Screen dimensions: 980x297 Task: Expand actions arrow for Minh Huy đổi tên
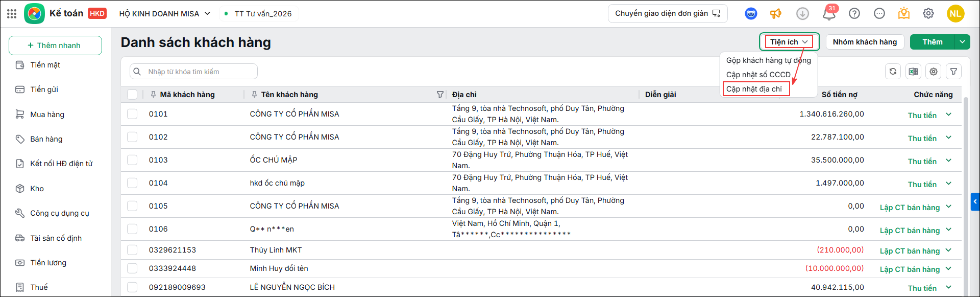click(x=948, y=269)
